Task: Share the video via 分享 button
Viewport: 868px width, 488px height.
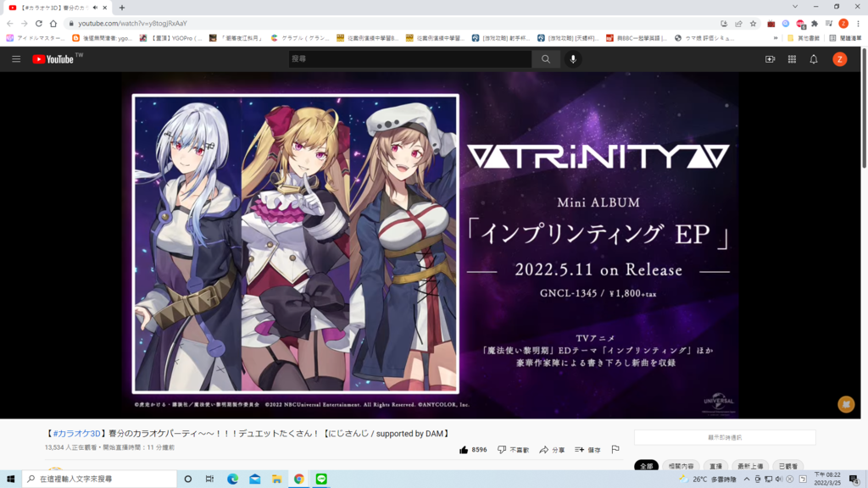Action: point(552,450)
